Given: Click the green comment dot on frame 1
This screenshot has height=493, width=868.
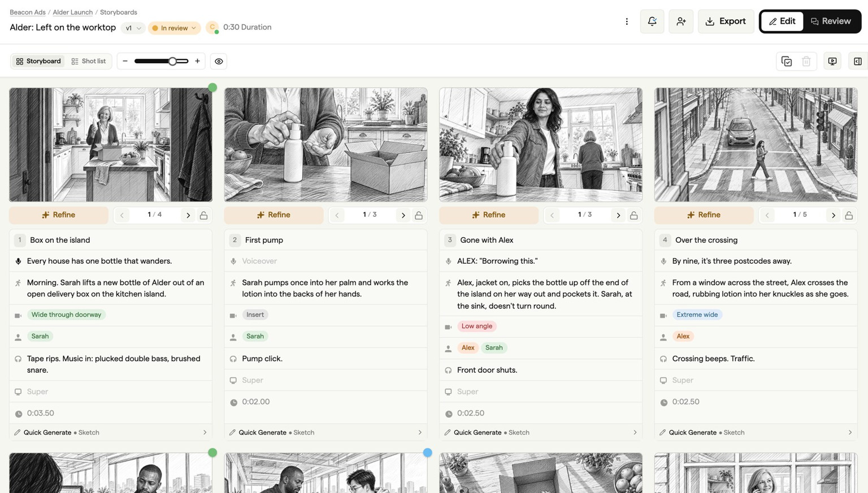Looking at the screenshot, I should pos(212,88).
